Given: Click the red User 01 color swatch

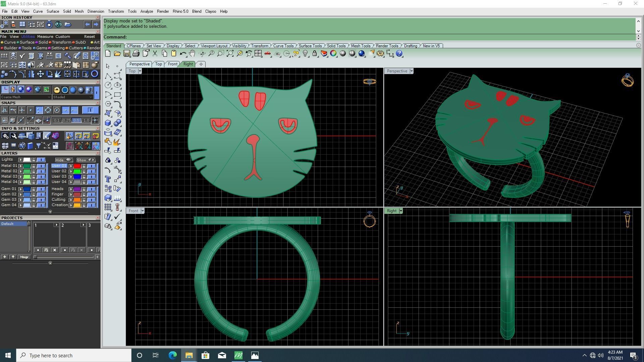Looking at the screenshot, I should click(77, 166).
